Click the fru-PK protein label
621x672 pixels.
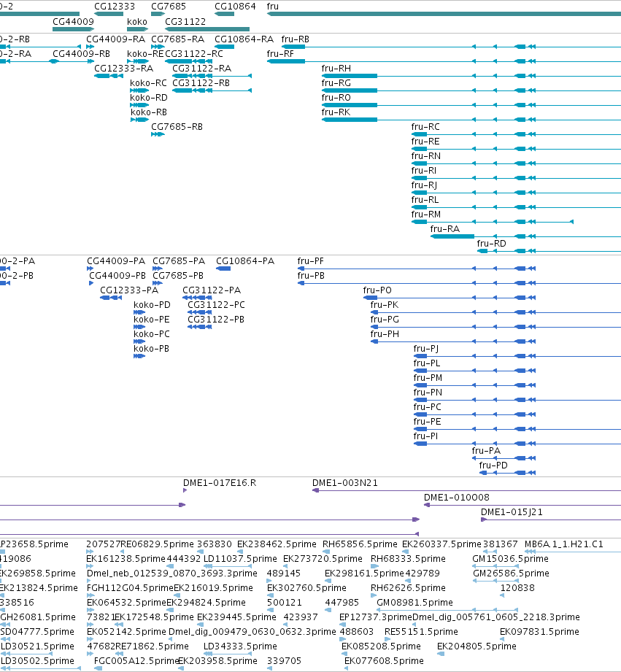(x=385, y=305)
